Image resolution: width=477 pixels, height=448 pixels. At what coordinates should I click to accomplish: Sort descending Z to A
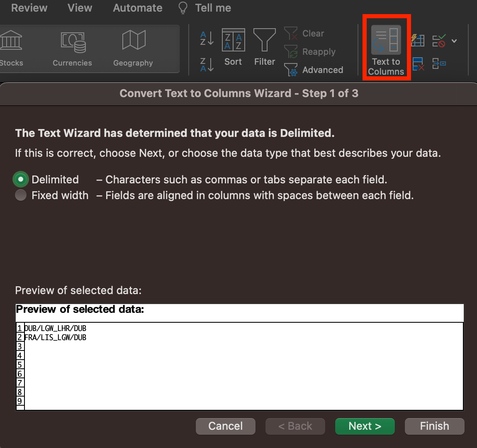pyautogui.click(x=207, y=65)
